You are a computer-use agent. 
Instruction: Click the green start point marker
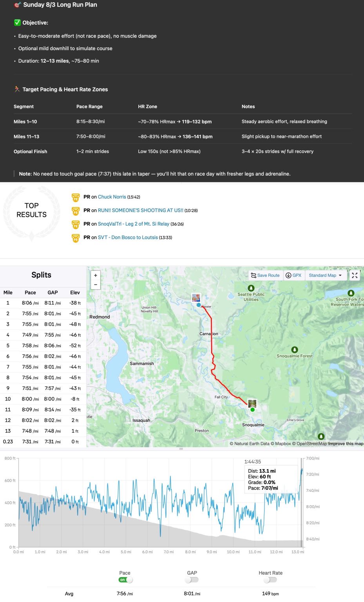click(252, 410)
